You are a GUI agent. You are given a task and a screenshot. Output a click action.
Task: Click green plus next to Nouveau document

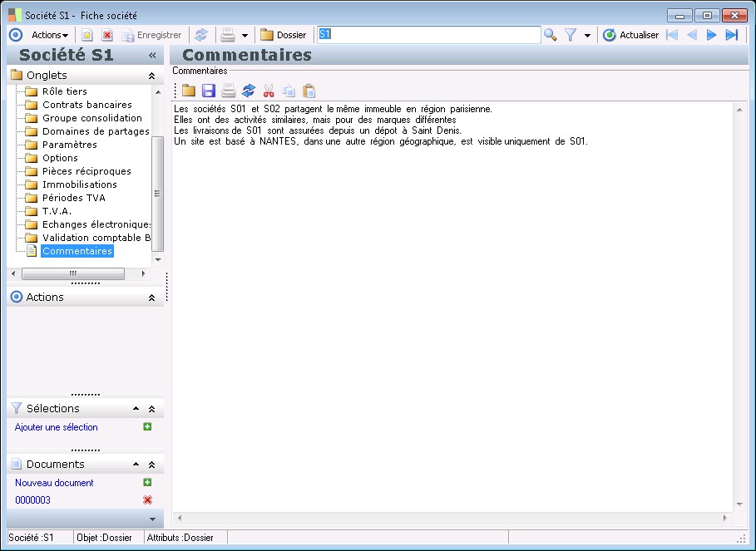tap(147, 482)
